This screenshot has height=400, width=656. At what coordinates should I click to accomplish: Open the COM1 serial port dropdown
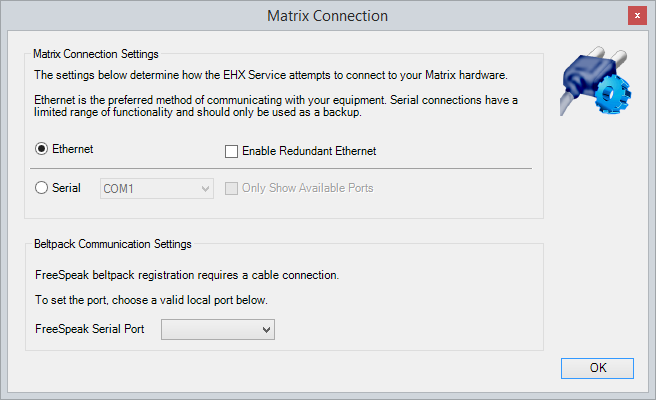pyautogui.click(x=157, y=188)
